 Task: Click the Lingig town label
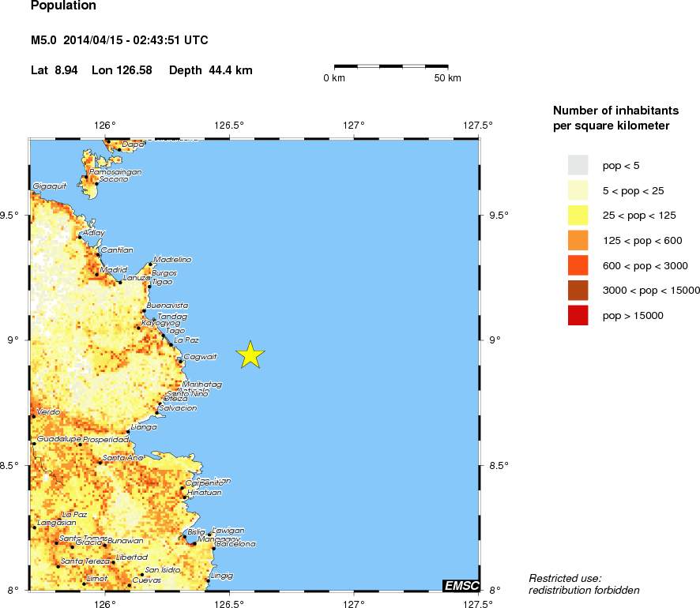click(x=222, y=576)
